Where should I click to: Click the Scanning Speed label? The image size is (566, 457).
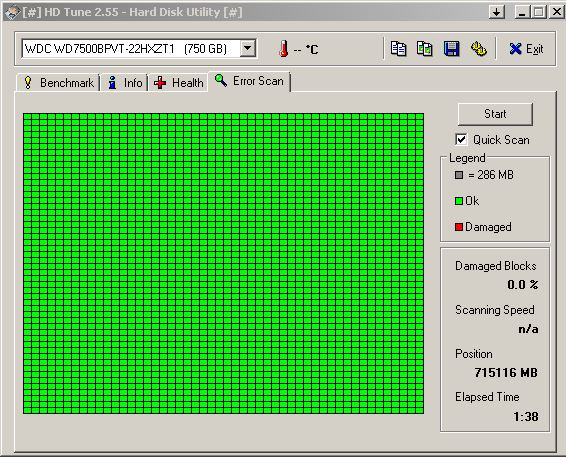pos(495,310)
